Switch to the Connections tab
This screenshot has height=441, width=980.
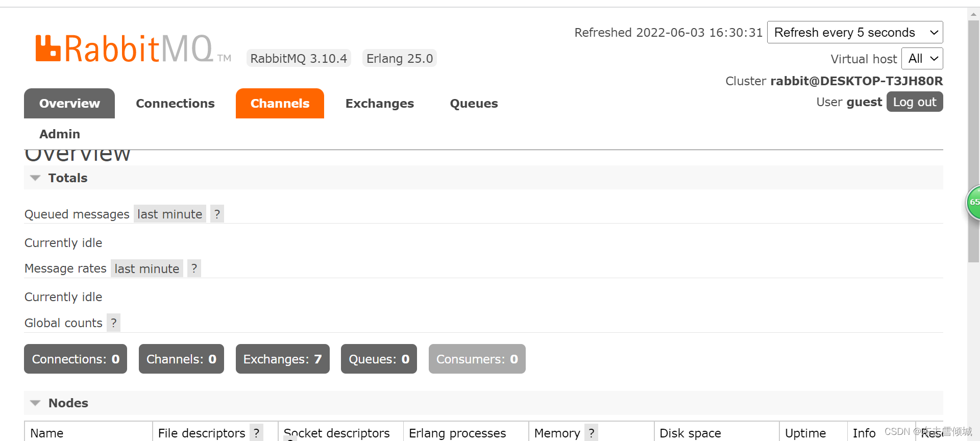point(175,103)
